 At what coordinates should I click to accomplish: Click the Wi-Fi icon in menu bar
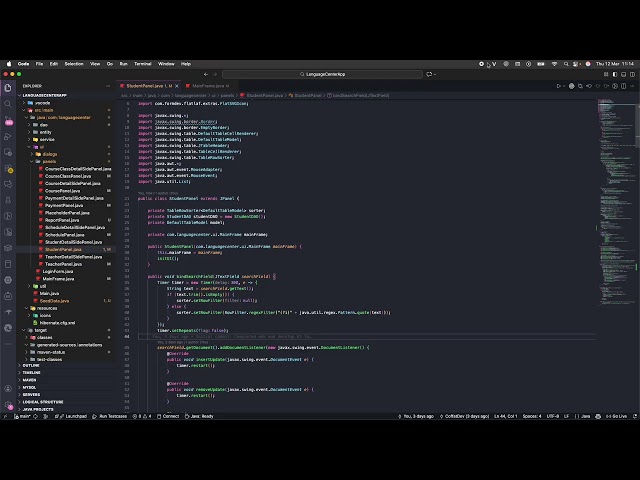(x=554, y=64)
